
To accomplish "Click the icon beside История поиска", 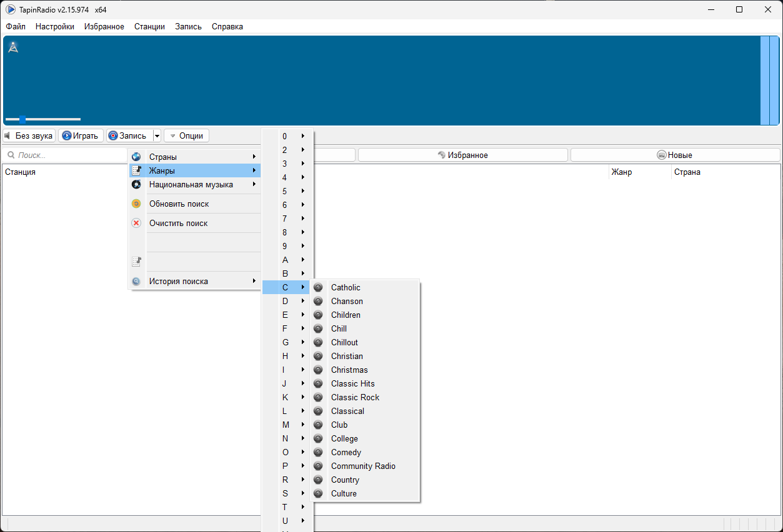I will click(136, 281).
